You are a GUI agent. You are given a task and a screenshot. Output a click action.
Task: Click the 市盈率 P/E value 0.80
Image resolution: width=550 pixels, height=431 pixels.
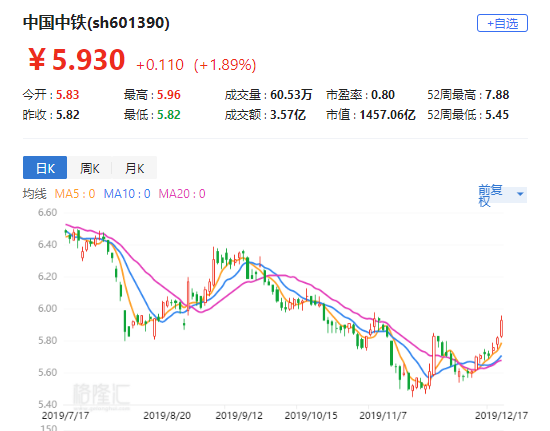point(383,95)
